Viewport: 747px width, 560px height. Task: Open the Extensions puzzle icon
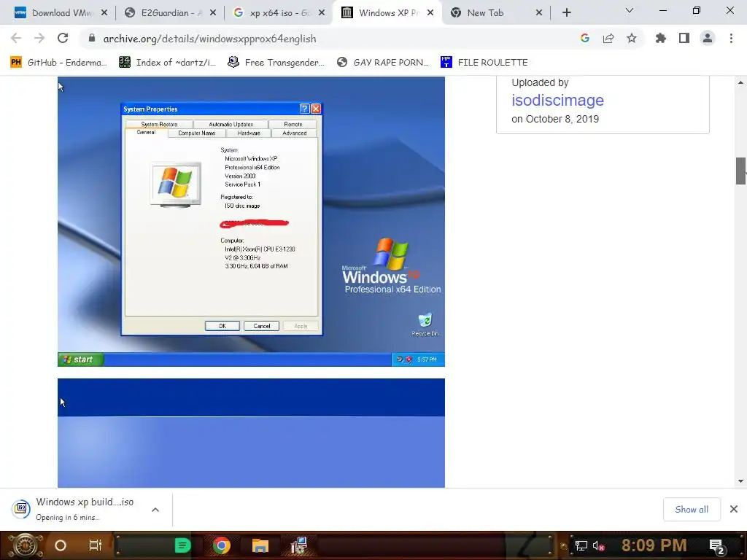(660, 38)
